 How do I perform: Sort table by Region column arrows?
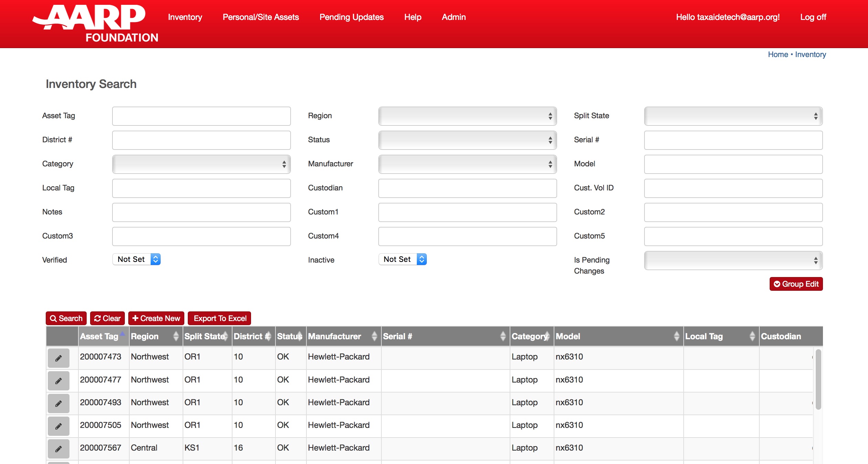coord(176,336)
